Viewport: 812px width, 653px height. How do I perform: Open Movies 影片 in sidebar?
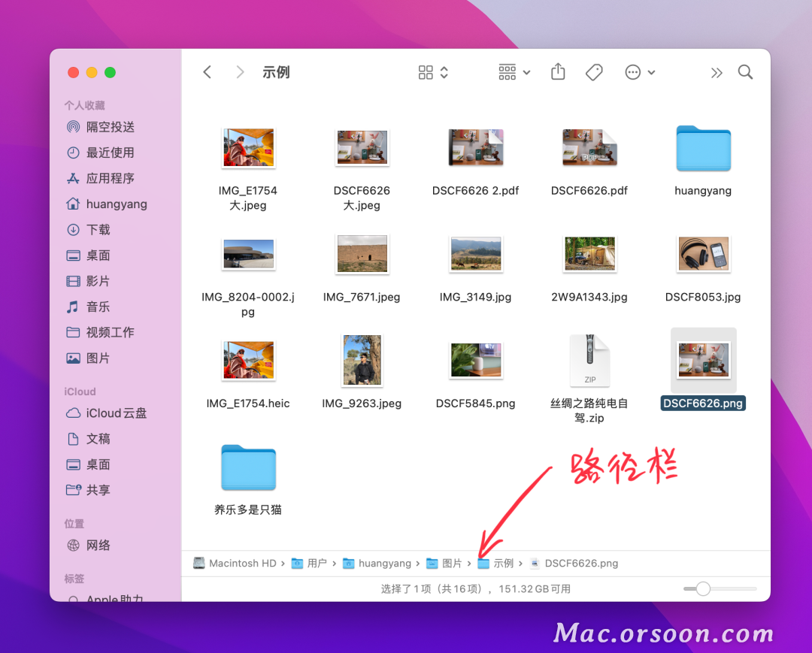click(x=89, y=281)
